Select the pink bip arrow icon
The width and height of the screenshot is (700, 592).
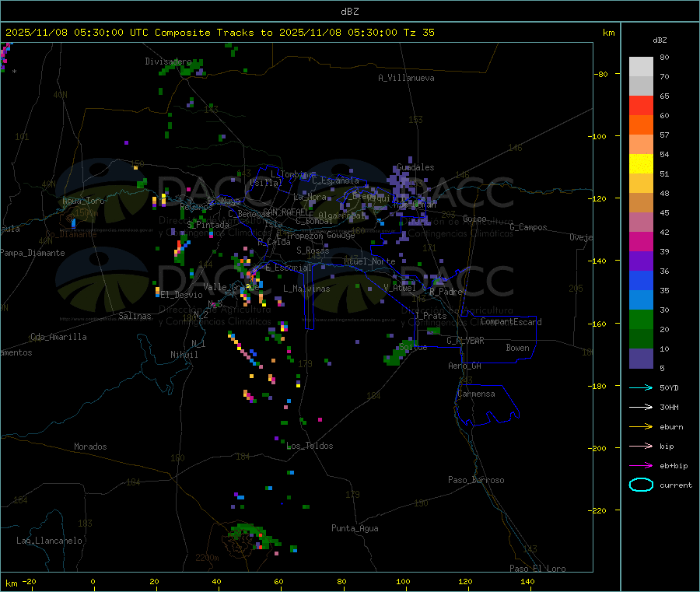click(x=640, y=446)
